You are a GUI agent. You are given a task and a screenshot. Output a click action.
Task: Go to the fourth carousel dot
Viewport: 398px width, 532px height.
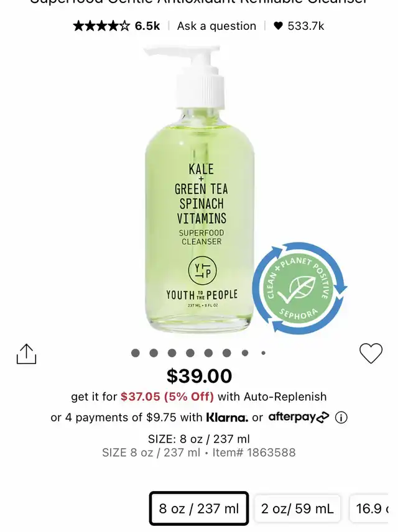click(x=190, y=353)
